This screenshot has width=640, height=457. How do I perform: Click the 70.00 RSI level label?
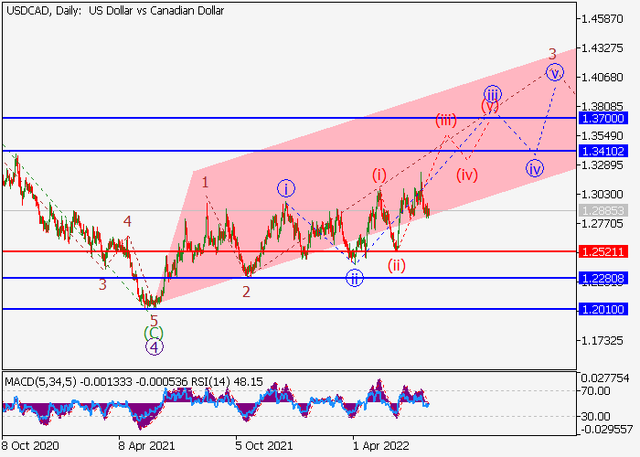596,391
